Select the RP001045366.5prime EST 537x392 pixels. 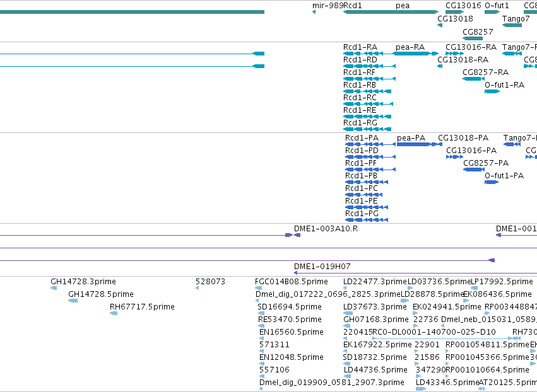pos(447,364)
